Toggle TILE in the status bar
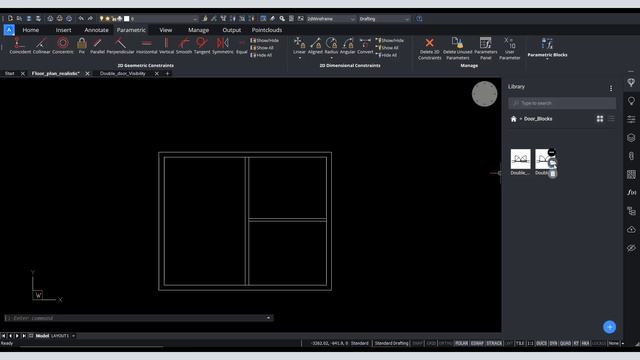This screenshot has height=360, width=640. click(x=520, y=343)
